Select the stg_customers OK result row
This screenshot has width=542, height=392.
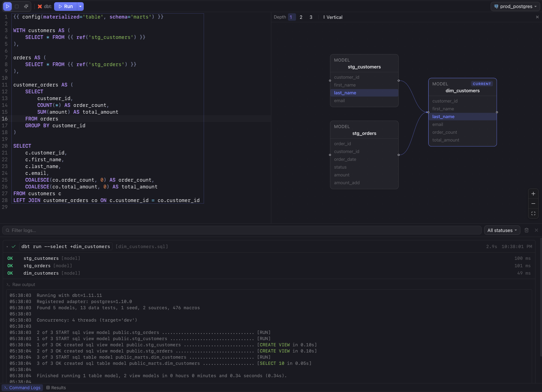pyautogui.click(x=269, y=258)
